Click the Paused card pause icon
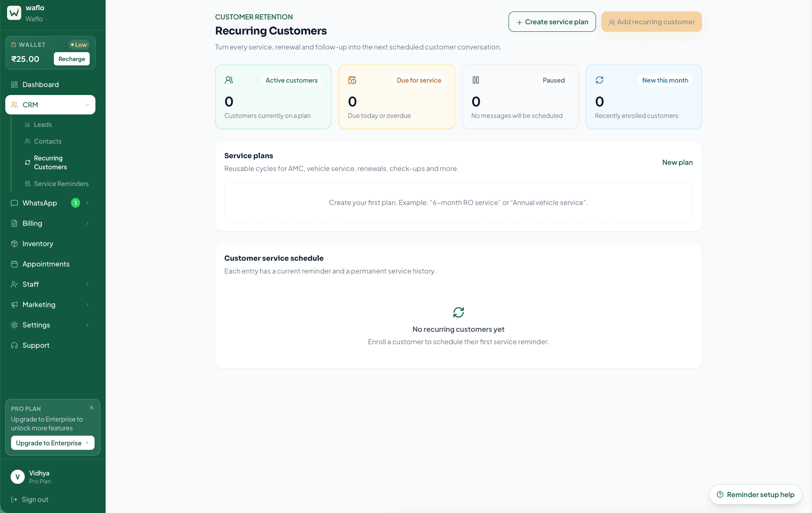812x513 pixels. click(x=476, y=80)
